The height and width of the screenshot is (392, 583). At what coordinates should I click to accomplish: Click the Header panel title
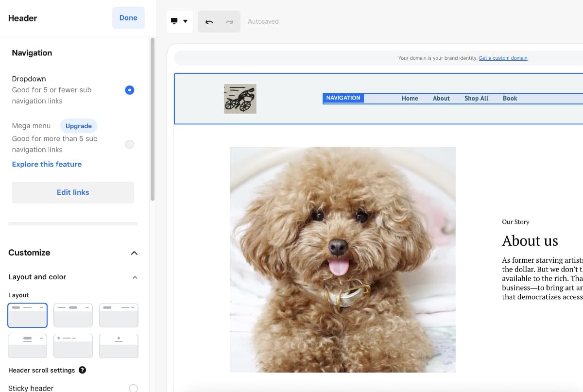click(23, 18)
